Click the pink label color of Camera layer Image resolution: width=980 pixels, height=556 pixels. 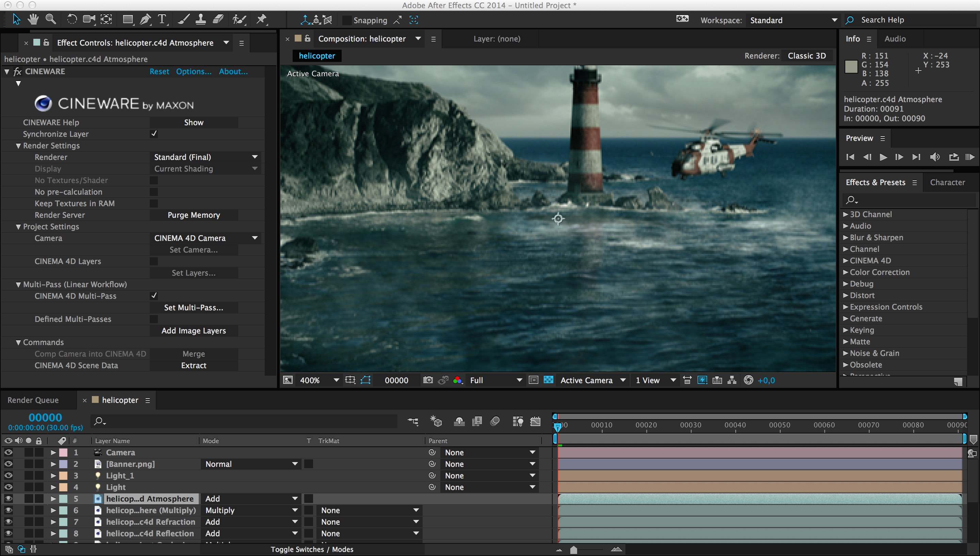[63, 453]
